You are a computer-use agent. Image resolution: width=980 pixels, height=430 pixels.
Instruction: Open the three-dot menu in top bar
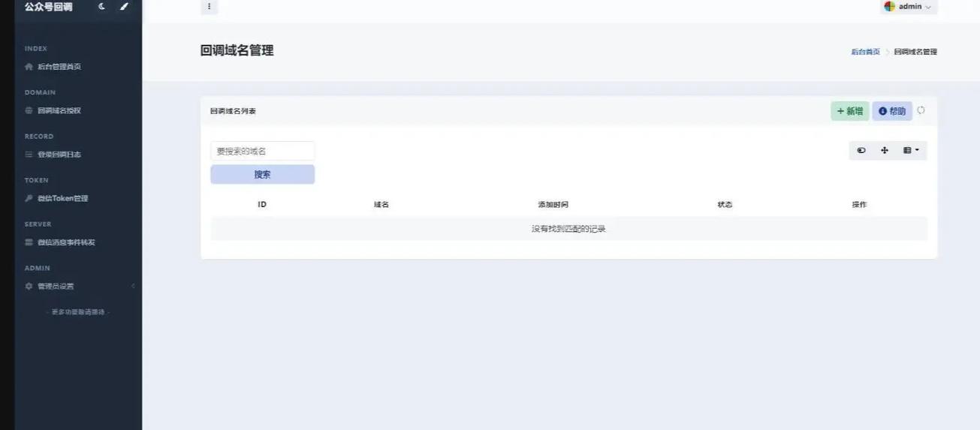[209, 7]
